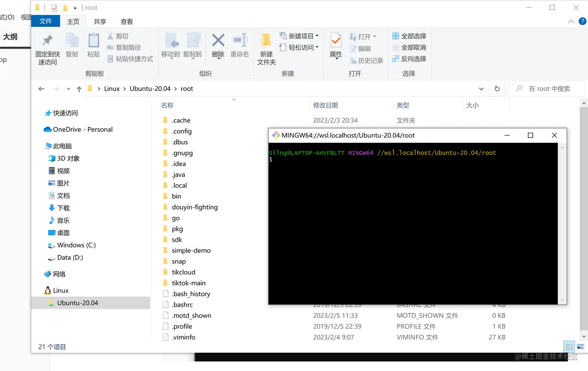Sort by Size (大小) column header
Screen dimensions: 588x371
[x=472, y=105]
